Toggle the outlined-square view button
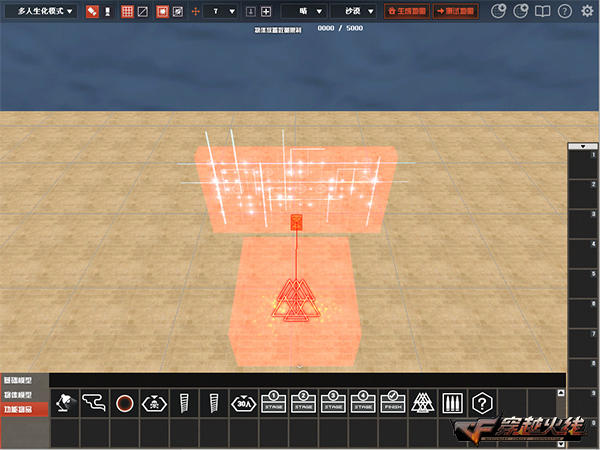Viewport: 600px width, 450px height. [x=178, y=11]
